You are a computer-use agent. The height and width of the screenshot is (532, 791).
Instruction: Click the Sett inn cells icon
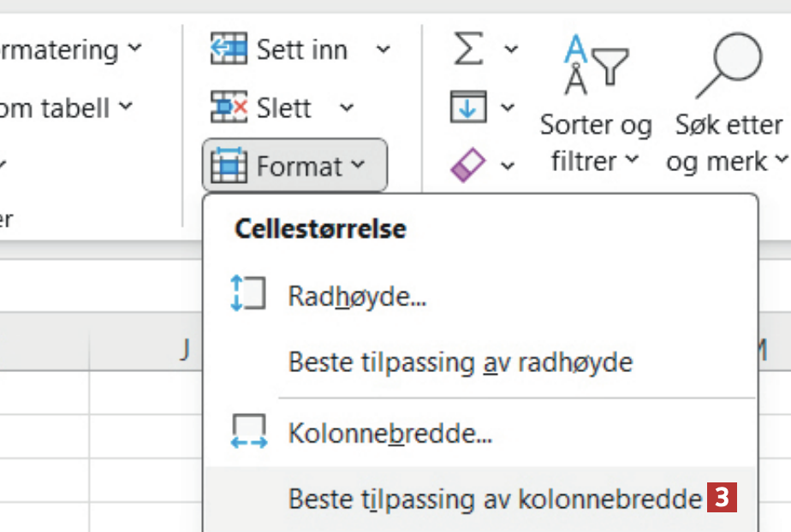coord(229,50)
